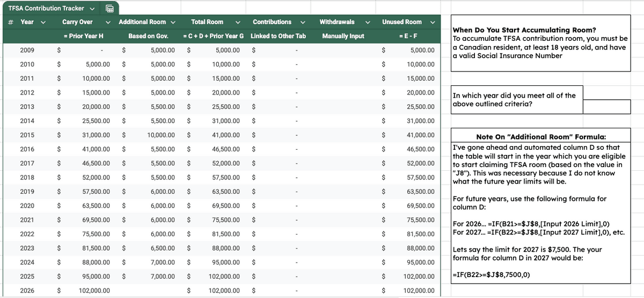Select the formula cell =IF(B22>=$J$8,7500,0)
644x298 pixels.
(x=491, y=274)
